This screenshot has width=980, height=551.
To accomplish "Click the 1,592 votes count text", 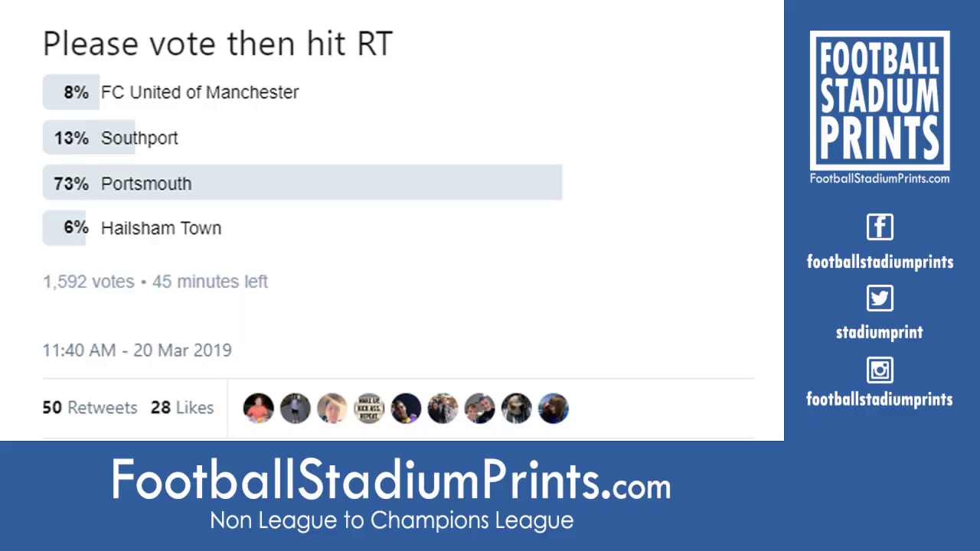I will coord(88,282).
